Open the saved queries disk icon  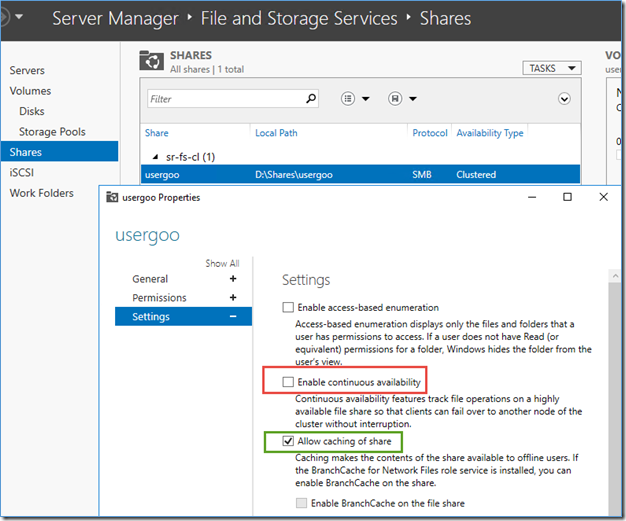[x=395, y=98]
